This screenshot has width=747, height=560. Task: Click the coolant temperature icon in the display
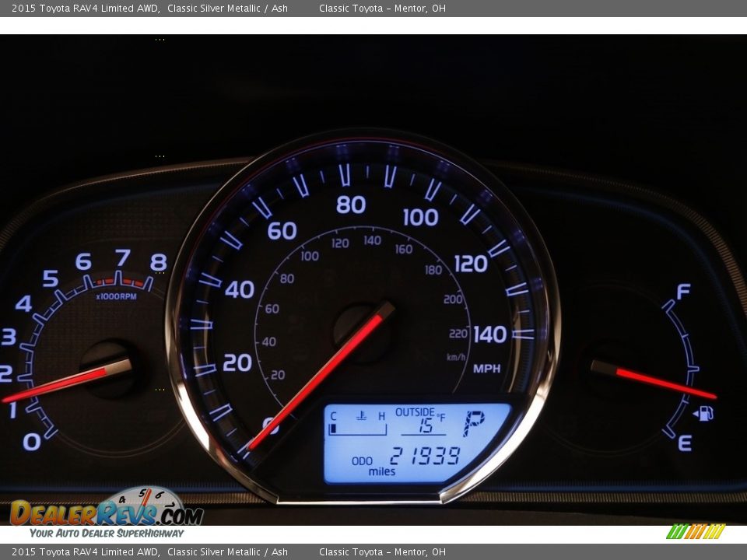(361, 415)
